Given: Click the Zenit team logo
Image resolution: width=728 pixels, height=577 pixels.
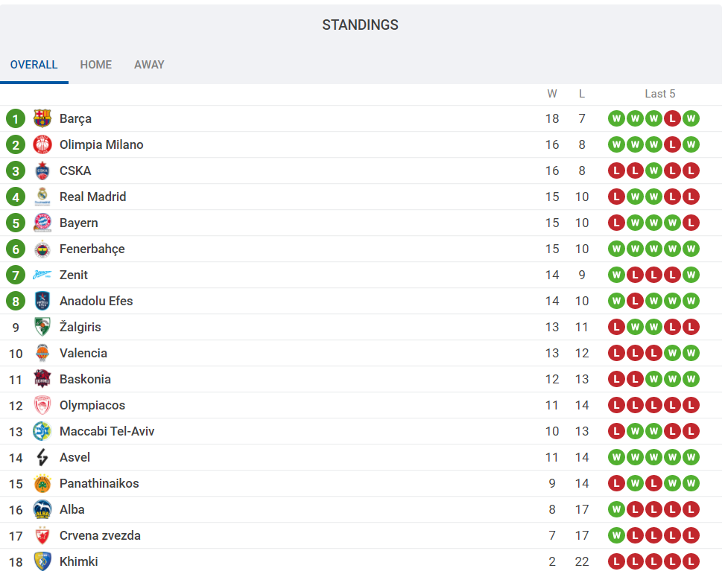Looking at the screenshot, I should coord(42,275).
